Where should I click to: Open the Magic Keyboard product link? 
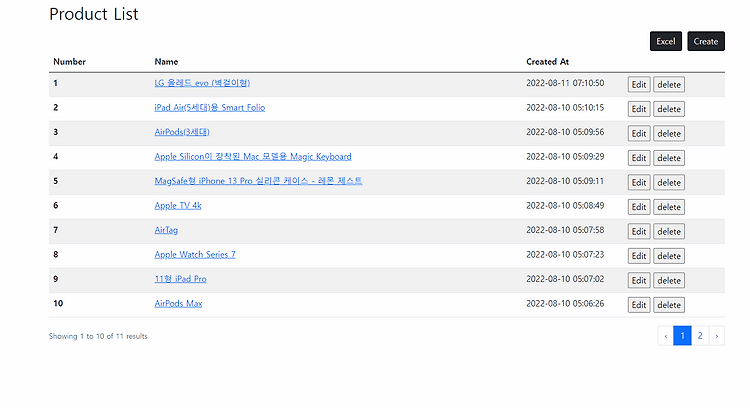pos(253,156)
